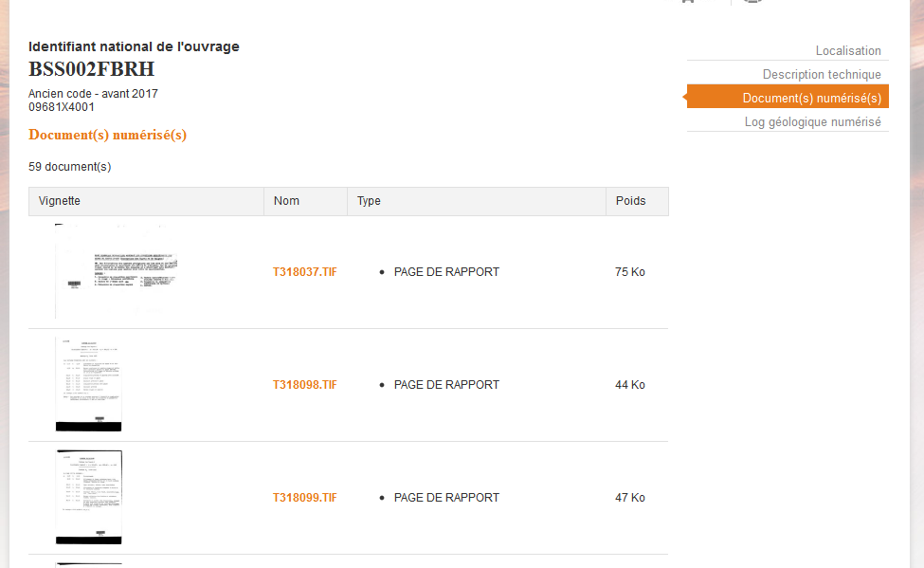This screenshot has height=568, width=924.
Task: Click the BSS002FBRH identifier heading
Action: point(91,69)
